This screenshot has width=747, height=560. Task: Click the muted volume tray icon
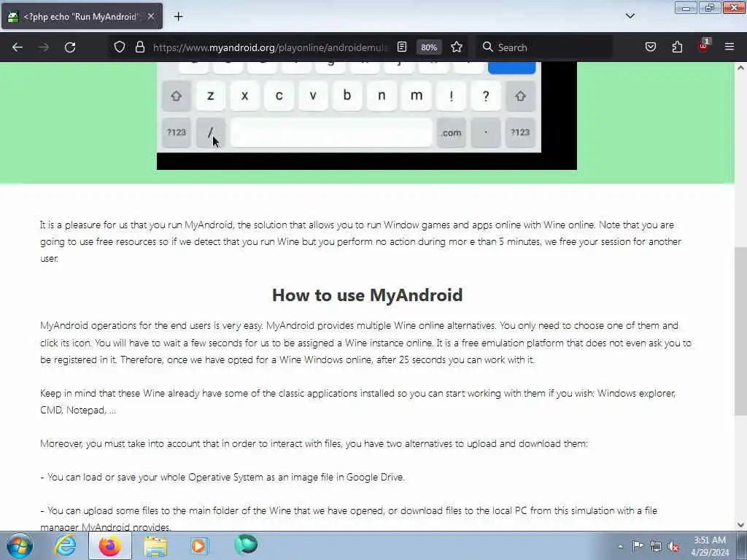tap(673, 547)
